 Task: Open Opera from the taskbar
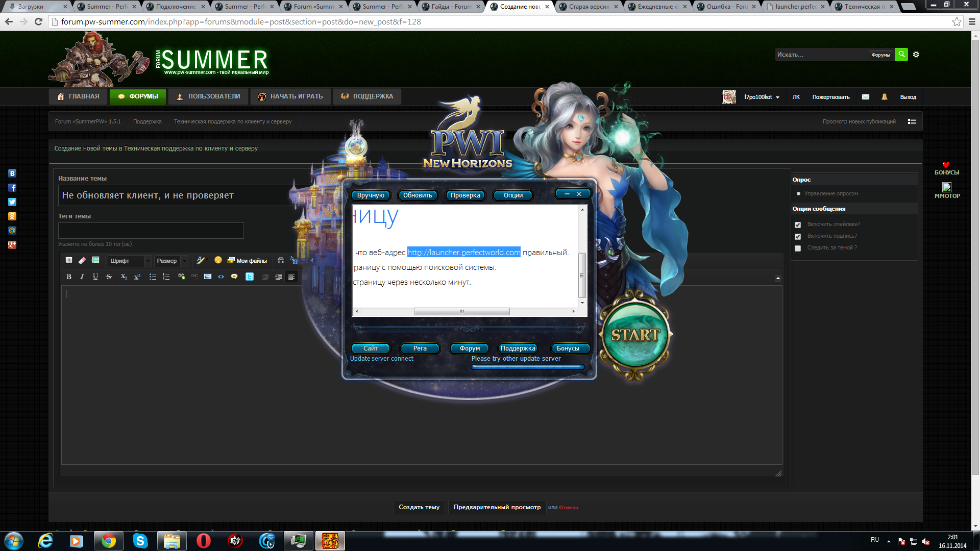[x=204, y=541]
